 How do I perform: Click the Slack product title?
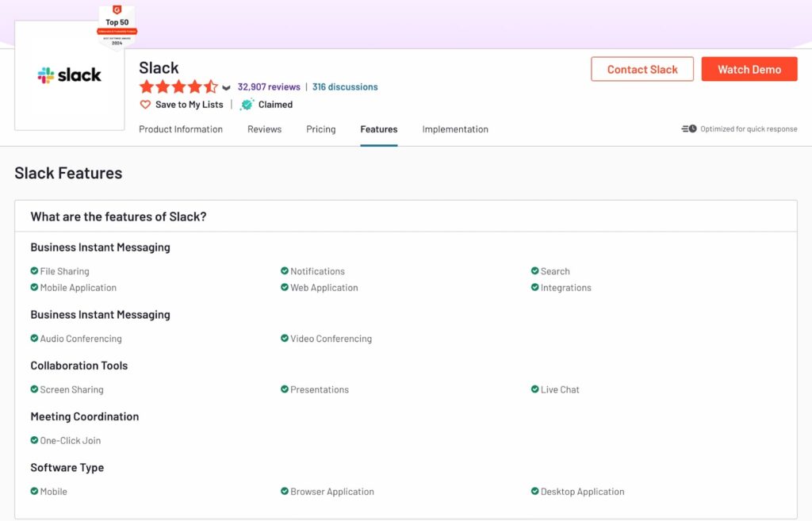point(159,68)
